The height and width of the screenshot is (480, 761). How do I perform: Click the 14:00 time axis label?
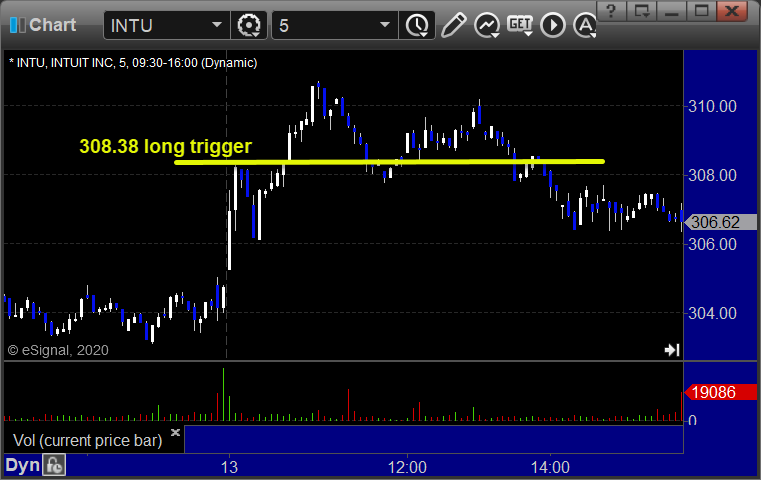click(550, 467)
